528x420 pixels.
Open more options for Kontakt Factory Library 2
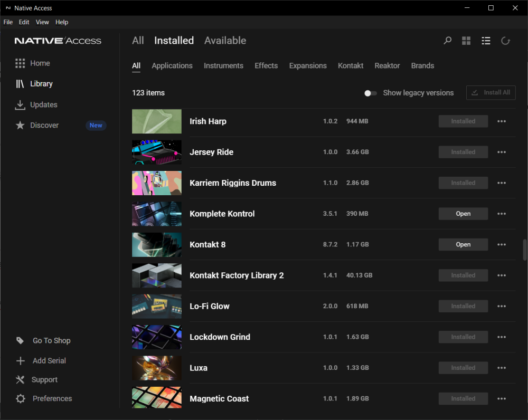coord(502,275)
